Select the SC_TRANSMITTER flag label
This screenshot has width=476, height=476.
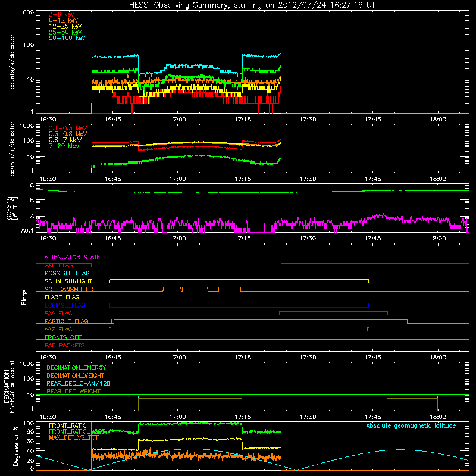coord(69,289)
